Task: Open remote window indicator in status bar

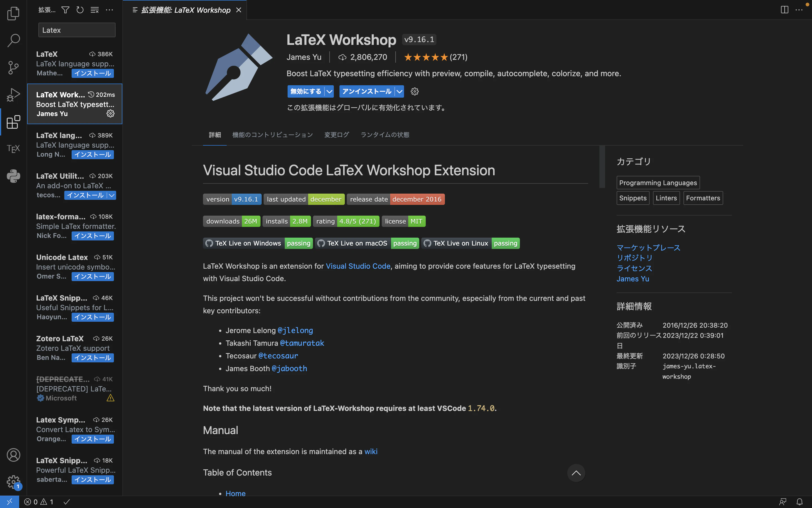Action: pos(9,502)
